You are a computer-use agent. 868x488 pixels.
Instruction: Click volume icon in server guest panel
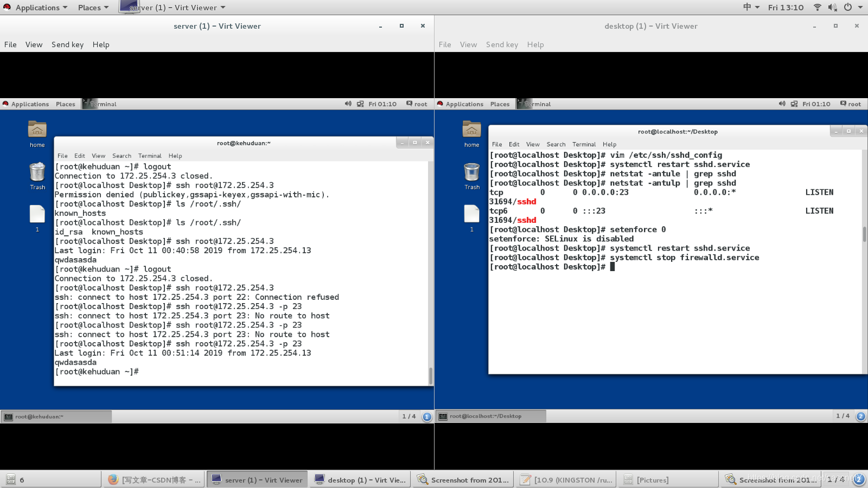click(348, 104)
